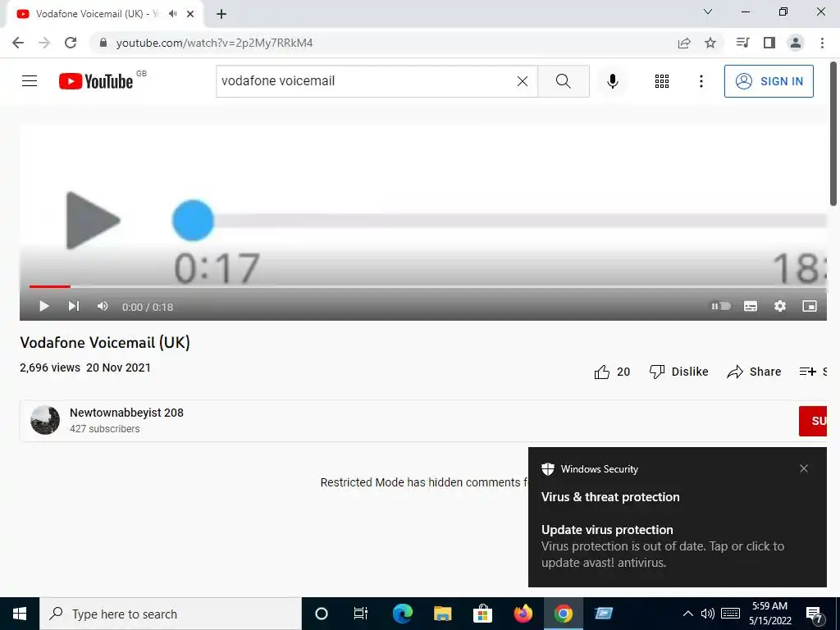This screenshot has width=840, height=630.
Task: Click the address bar URL
Action: [214, 43]
